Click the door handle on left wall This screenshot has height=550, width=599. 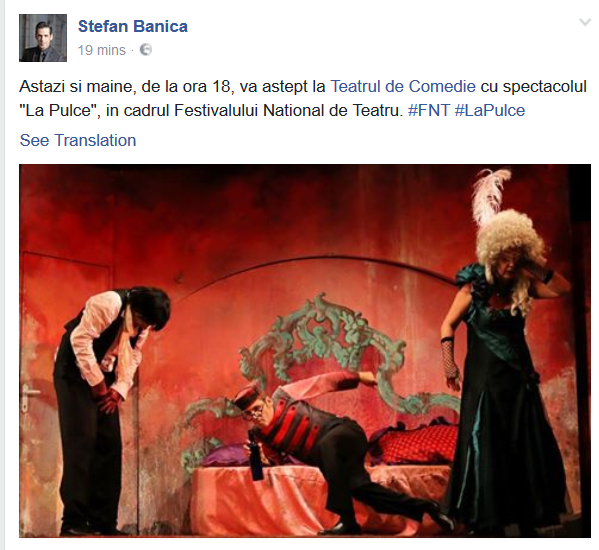30,393
